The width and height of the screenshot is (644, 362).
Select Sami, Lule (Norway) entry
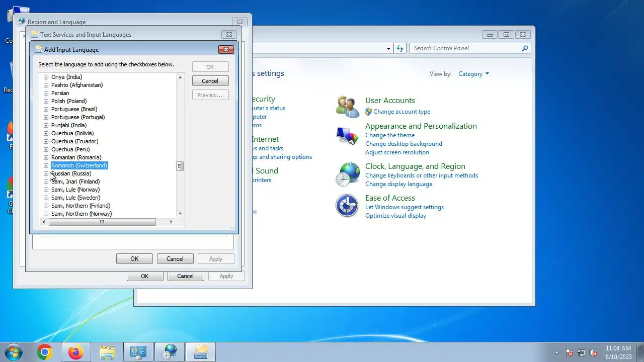pos(75,190)
